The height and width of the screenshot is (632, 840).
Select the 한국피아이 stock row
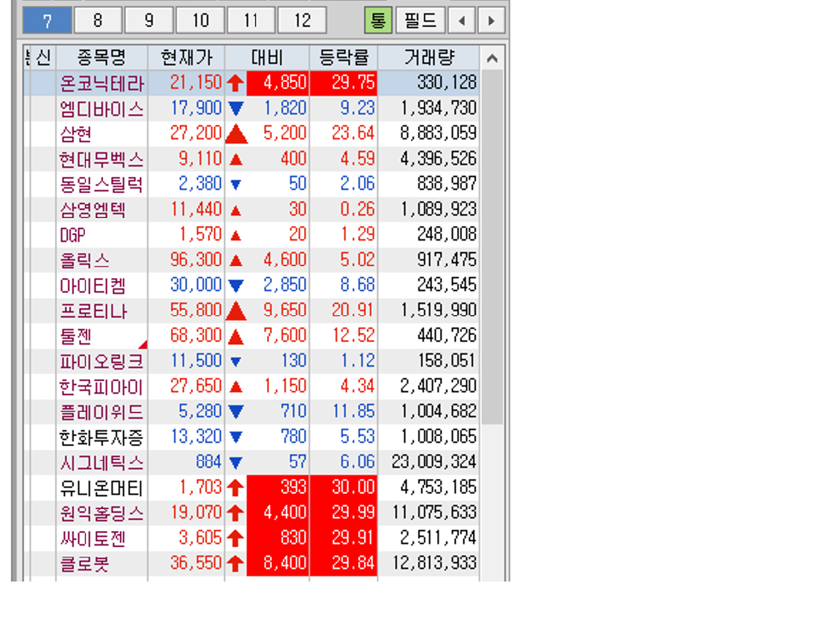pos(251,386)
